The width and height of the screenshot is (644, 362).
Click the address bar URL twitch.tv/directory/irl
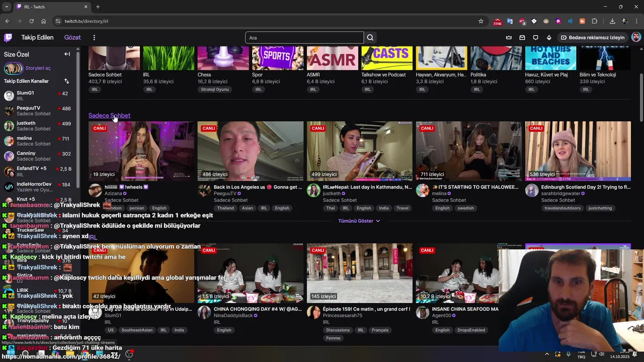[86, 21]
